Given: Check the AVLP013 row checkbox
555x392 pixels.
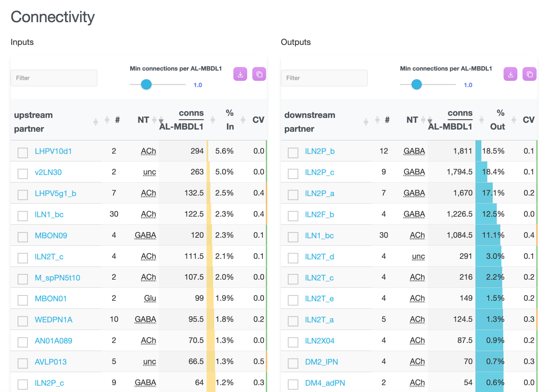Looking at the screenshot, I should 23,363.
